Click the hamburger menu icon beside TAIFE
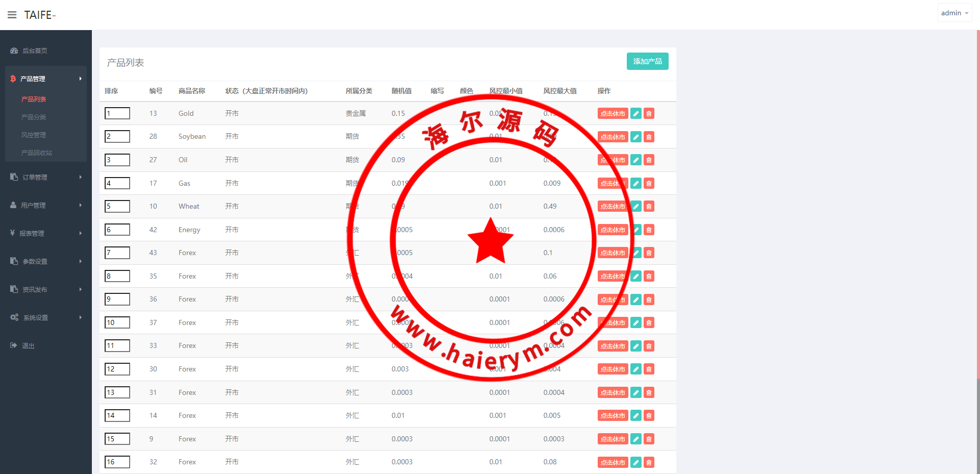980x474 pixels. pyautogui.click(x=12, y=15)
